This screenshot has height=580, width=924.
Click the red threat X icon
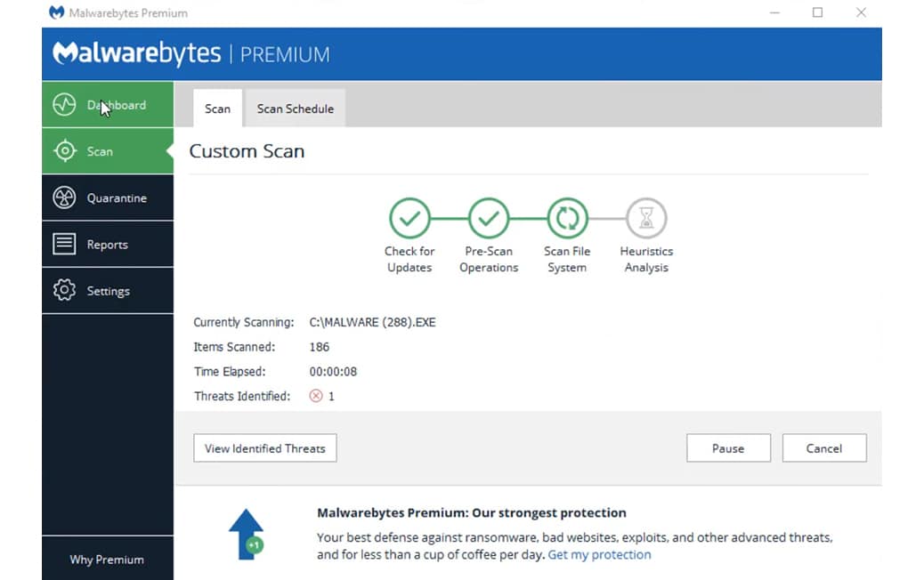tap(316, 396)
